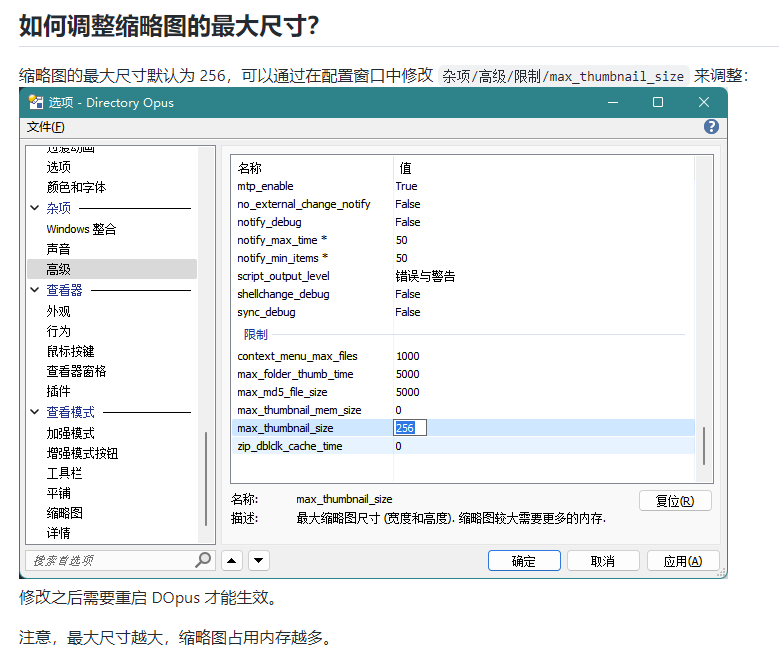Click the Directory Opus title bar icon
The width and height of the screenshot is (779, 668).
click(36, 102)
